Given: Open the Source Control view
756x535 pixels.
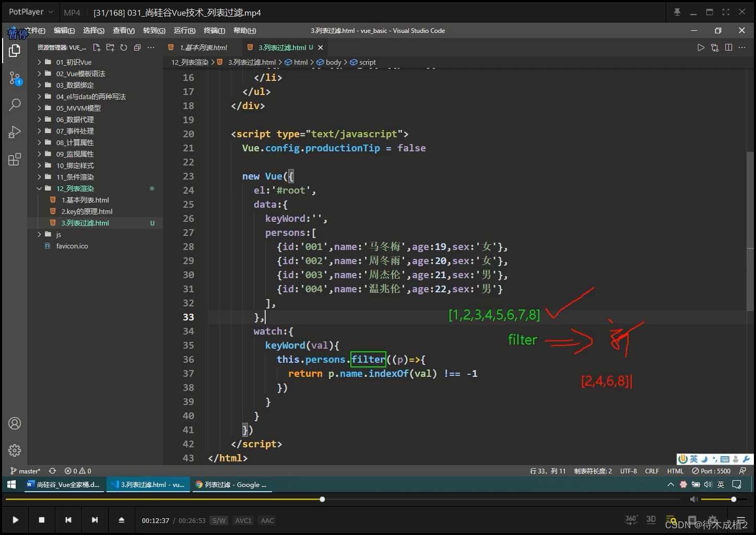Looking at the screenshot, I should 15,78.
